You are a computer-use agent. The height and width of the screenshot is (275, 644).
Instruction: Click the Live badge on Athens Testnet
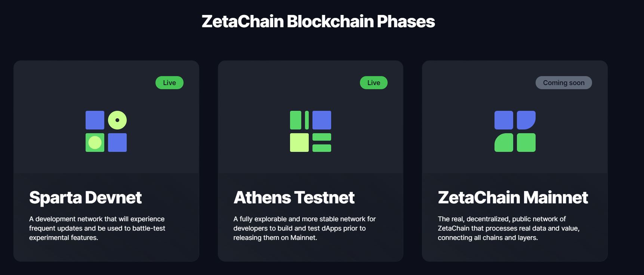point(374,83)
